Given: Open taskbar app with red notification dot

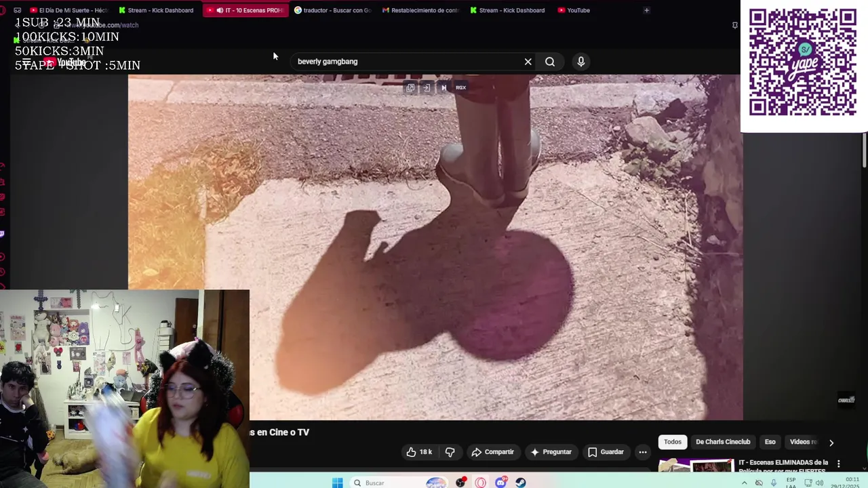Looking at the screenshot, I should 461,483.
